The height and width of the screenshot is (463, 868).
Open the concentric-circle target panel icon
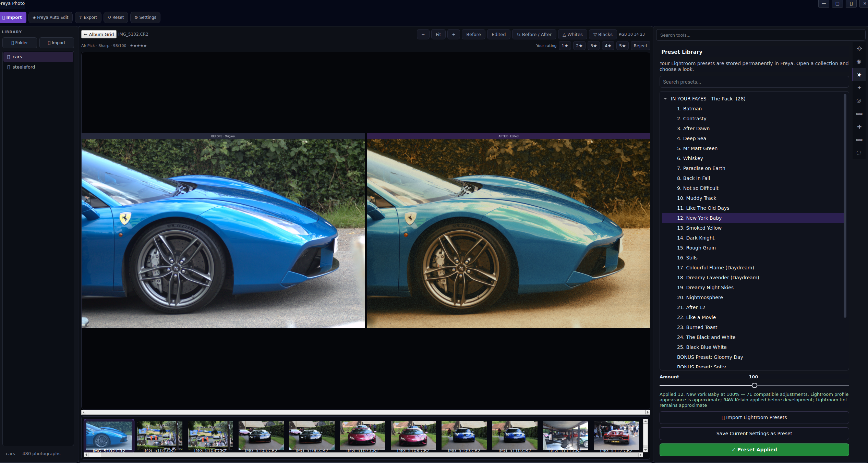(859, 101)
